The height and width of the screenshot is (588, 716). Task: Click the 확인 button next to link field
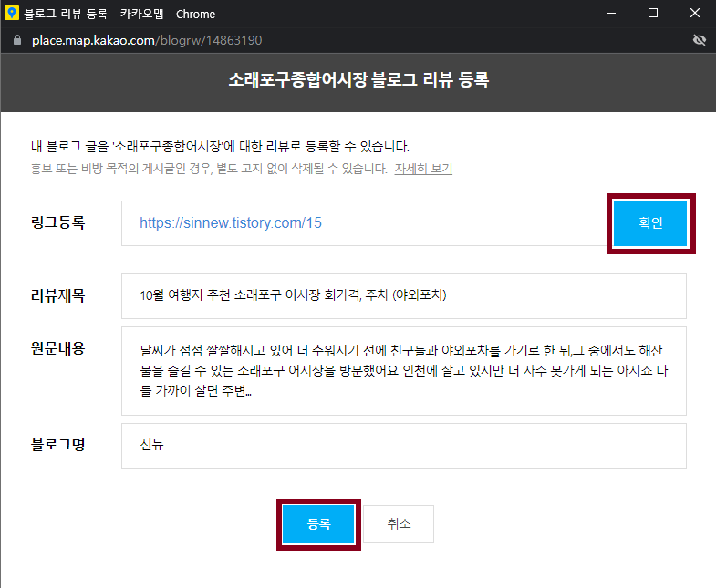[649, 223]
